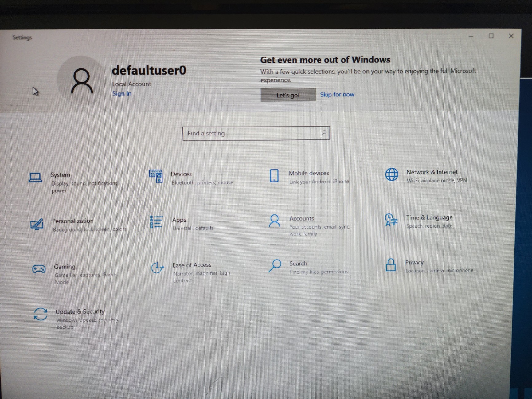Minimize the Settings window
Image resolution: width=532 pixels, height=399 pixels.
(471, 36)
